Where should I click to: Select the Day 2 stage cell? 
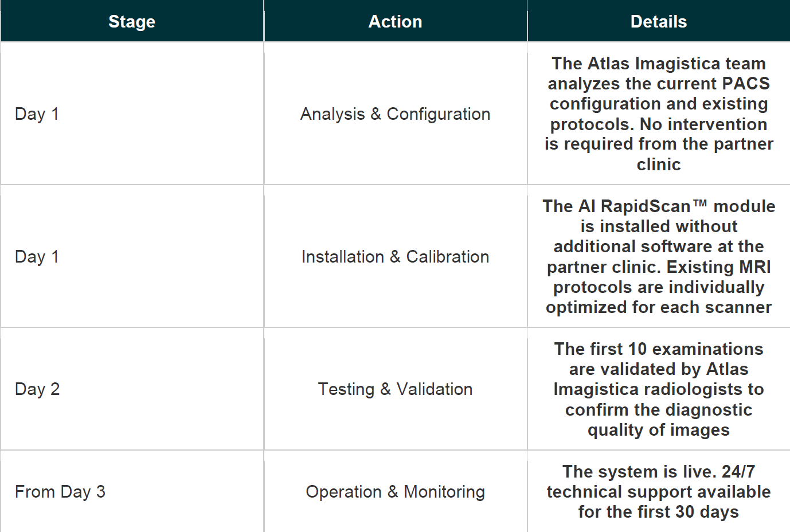[x=132, y=389]
